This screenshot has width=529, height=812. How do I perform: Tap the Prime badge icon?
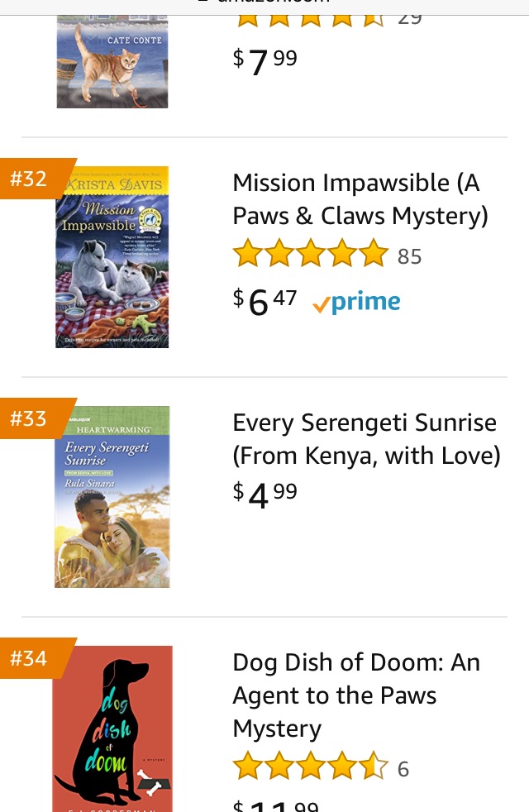pos(356,303)
